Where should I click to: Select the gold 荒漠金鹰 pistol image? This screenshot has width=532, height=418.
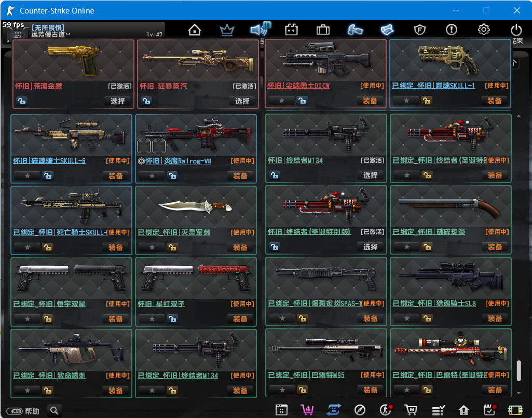(73, 59)
